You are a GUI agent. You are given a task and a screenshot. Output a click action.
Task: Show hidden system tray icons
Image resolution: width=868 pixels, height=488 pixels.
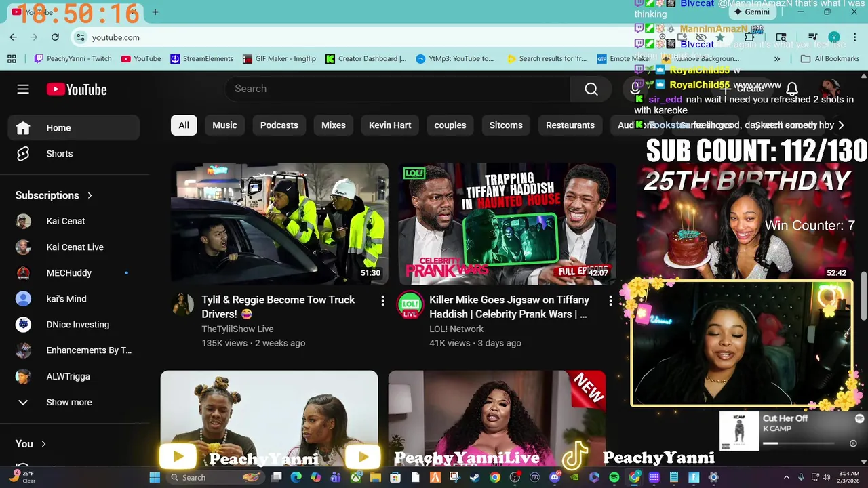(x=787, y=477)
